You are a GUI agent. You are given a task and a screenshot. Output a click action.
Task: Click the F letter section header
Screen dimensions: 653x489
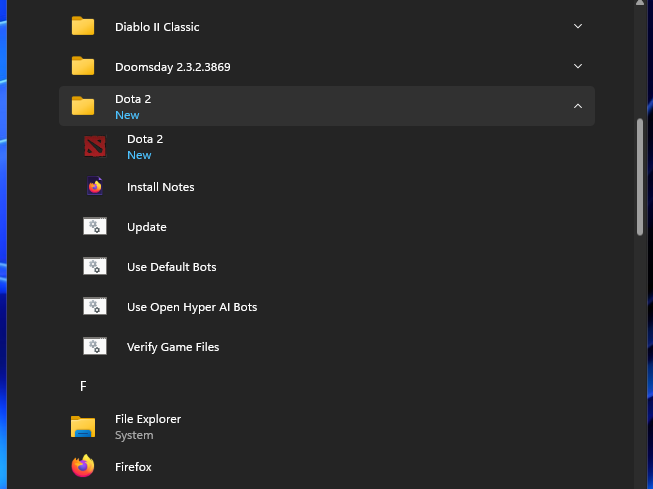point(83,386)
